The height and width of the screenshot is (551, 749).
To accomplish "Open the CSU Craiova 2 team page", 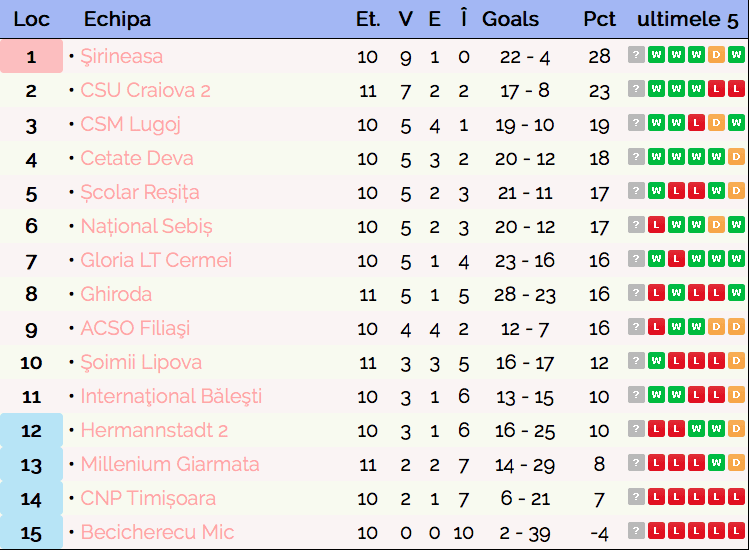I will (145, 90).
